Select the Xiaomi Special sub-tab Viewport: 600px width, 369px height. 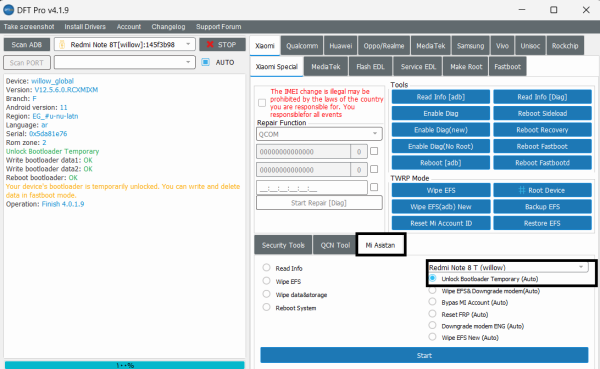[277, 67]
